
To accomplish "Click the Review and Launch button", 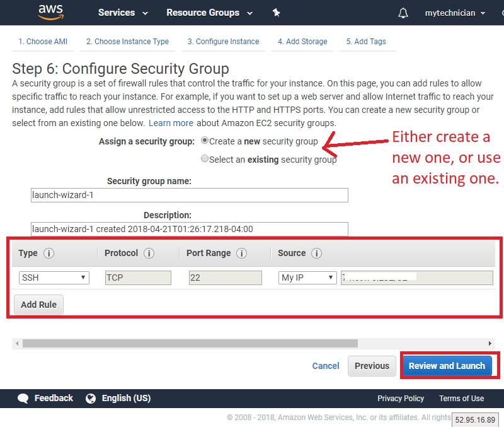I will coord(447,366).
